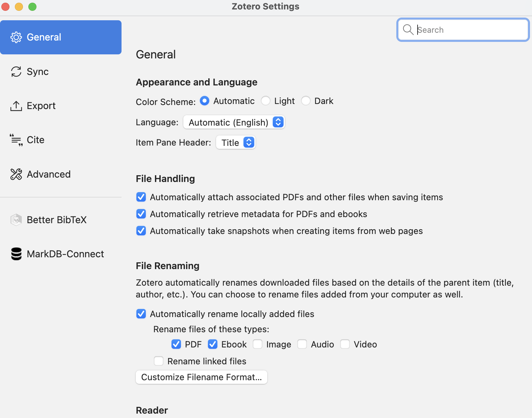Check the Image file type box

click(258, 344)
